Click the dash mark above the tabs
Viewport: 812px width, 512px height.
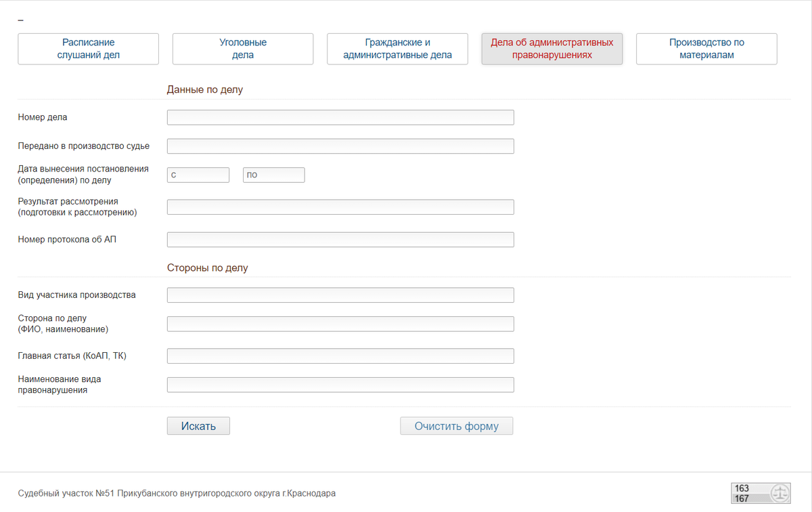[21, 21]
